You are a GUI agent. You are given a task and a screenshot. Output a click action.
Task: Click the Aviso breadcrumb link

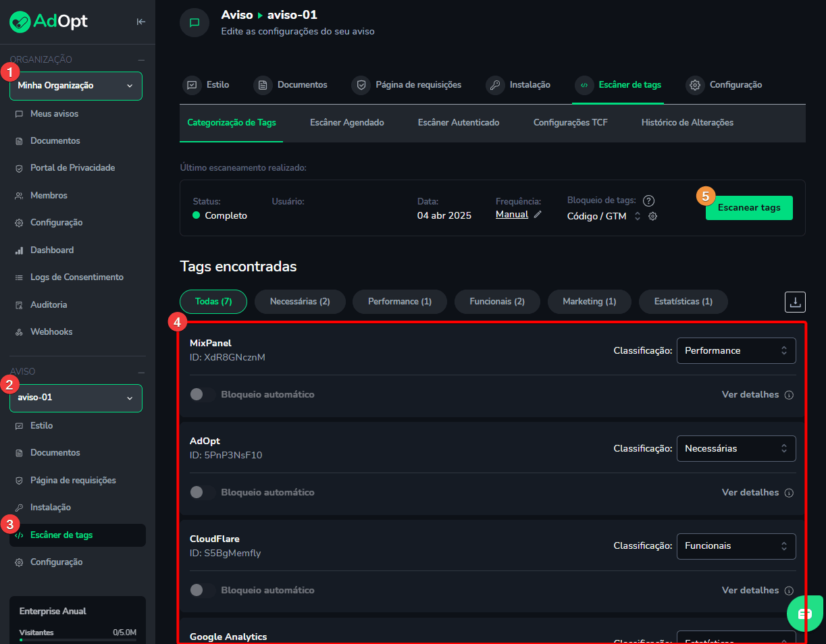(x=237, y=15)
